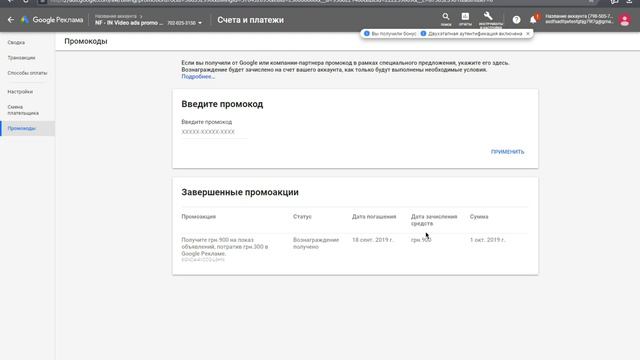Click the Счета и платежи title
Image resolution: width=640 pixels, height=360 pixels.
tap(250, 20)
